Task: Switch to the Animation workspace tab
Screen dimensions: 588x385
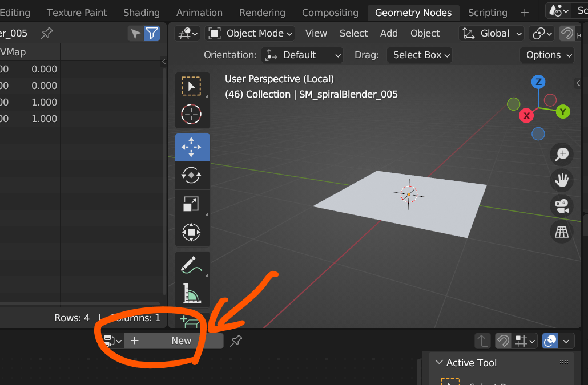Action: point(199,13)
